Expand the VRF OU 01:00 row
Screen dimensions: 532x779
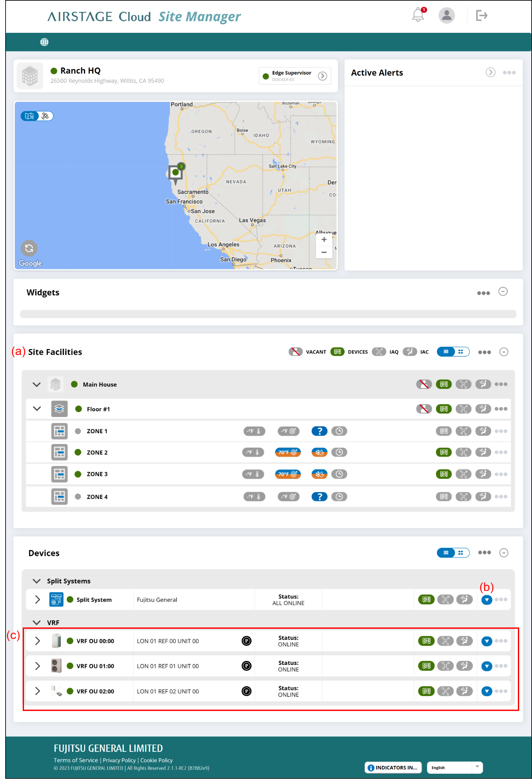37,666
